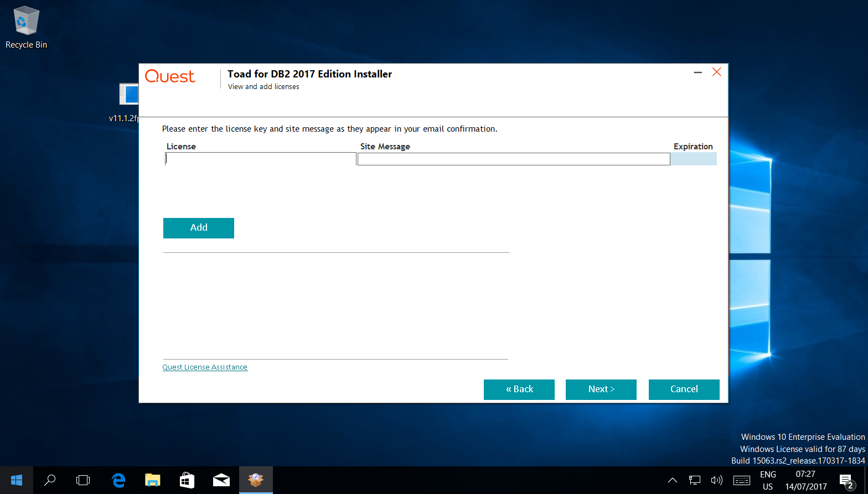868x494 pixels.
Task: Launch Microsoft Edge from taskbar
Action: coord(118,480)
